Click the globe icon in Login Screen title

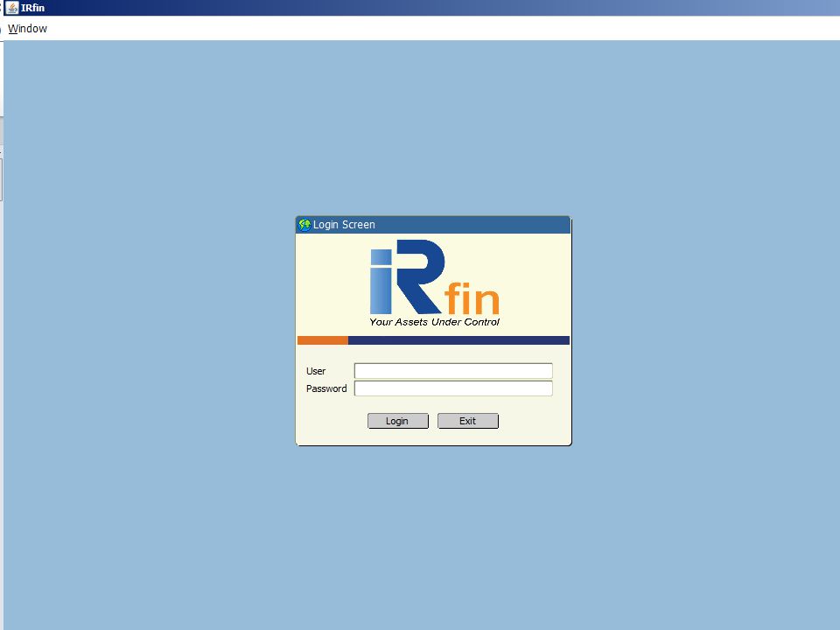[304, 225]
